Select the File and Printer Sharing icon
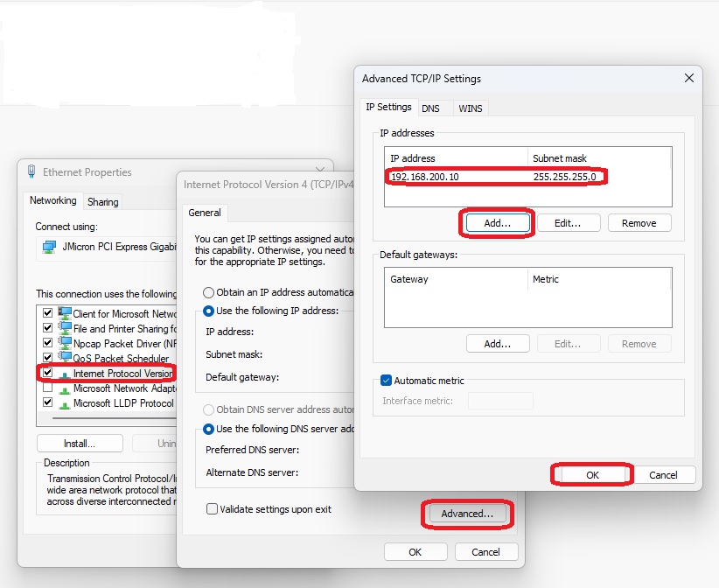This screenshot has height=588, width=719. tap(65, 328)
